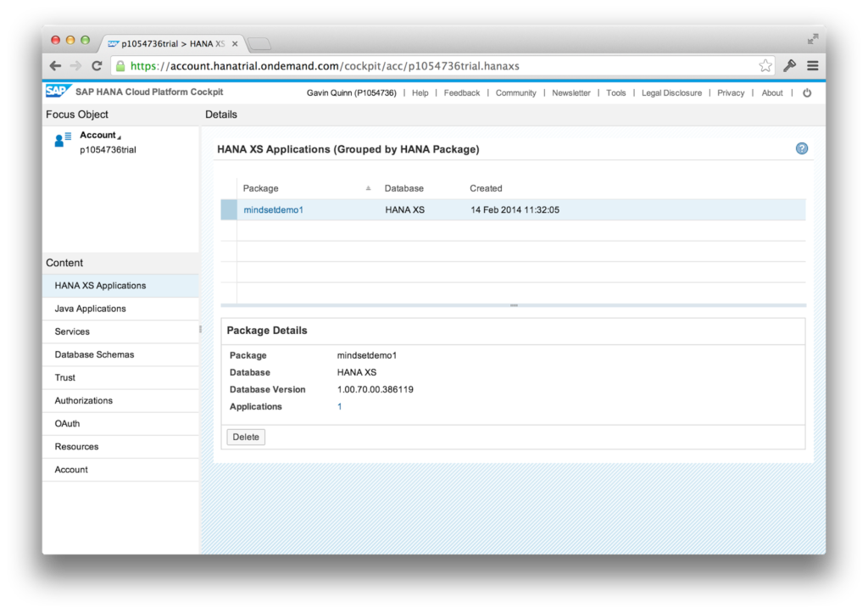Click the Help link in header
The height and width of the screenshot is (613, 868).
coord(420,93)
